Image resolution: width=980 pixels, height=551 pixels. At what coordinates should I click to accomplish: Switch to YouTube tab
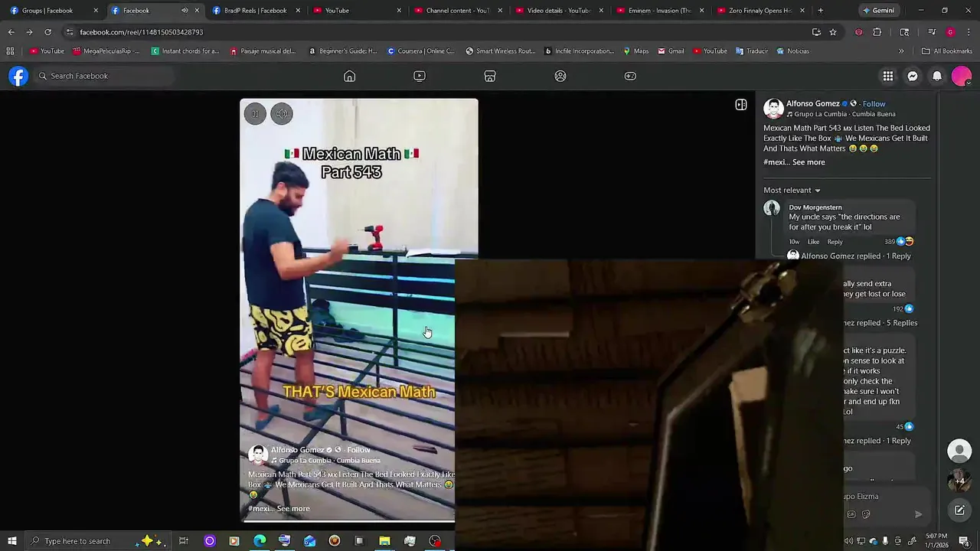click(x=357, y=11)
